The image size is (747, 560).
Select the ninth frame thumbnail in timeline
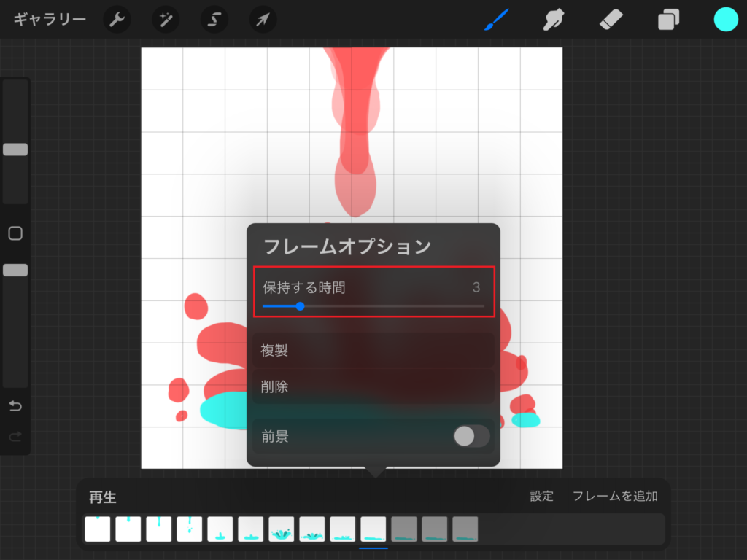point(343,529)
